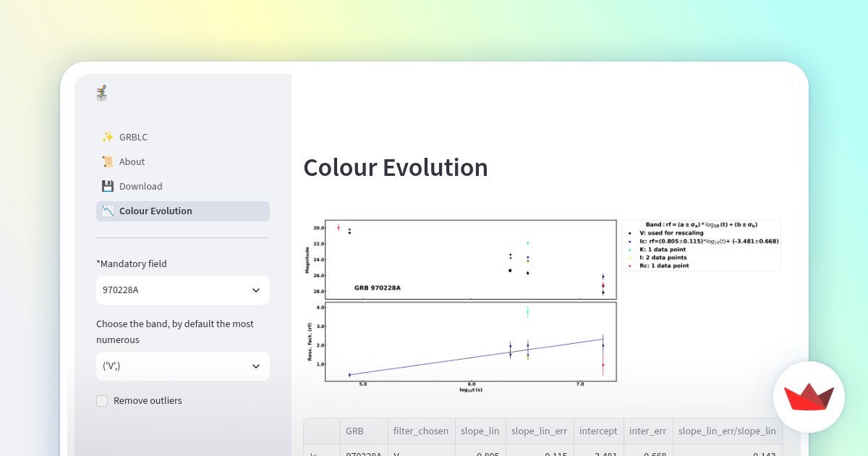The height and width of the screenshot is (456, 868).
Task: Click the filter_chosen column header
Action: (x=421, y=431)
